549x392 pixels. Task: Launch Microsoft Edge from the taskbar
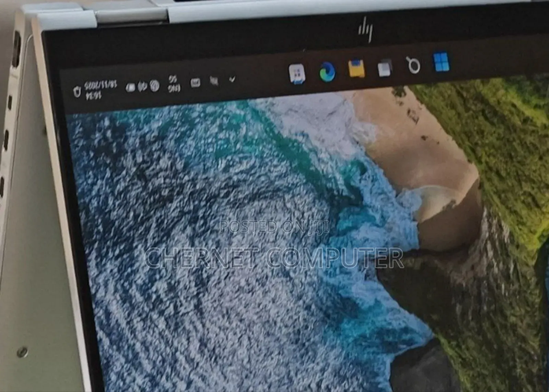coord(327,72)
